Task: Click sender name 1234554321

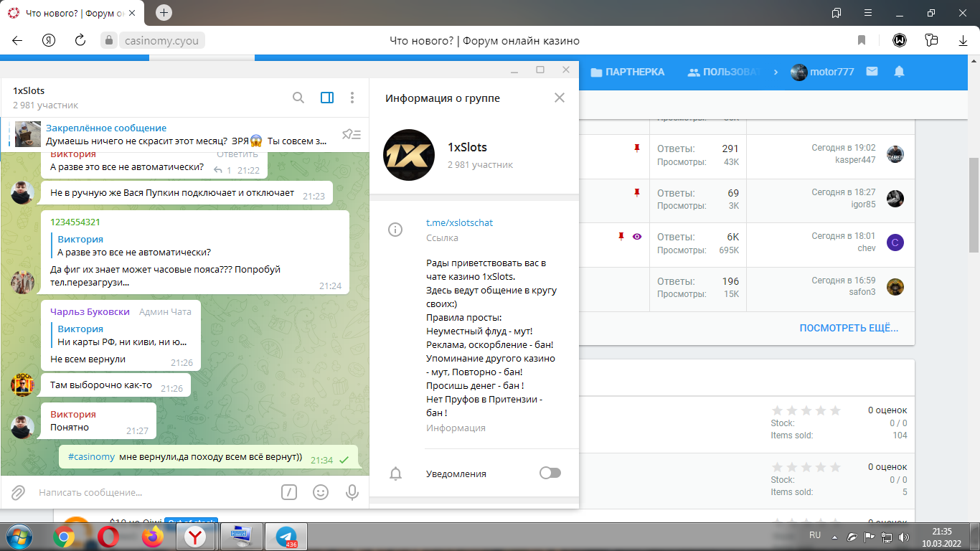Action: pos(75,222)
